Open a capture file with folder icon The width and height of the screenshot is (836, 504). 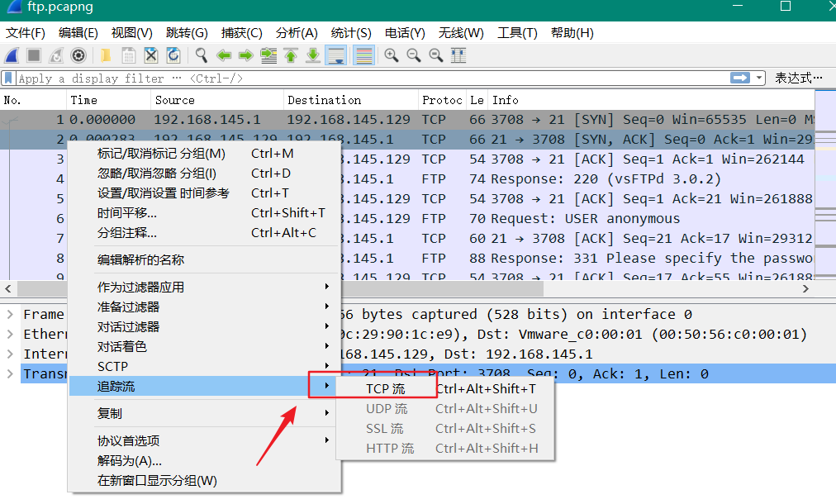click(106, 55)
